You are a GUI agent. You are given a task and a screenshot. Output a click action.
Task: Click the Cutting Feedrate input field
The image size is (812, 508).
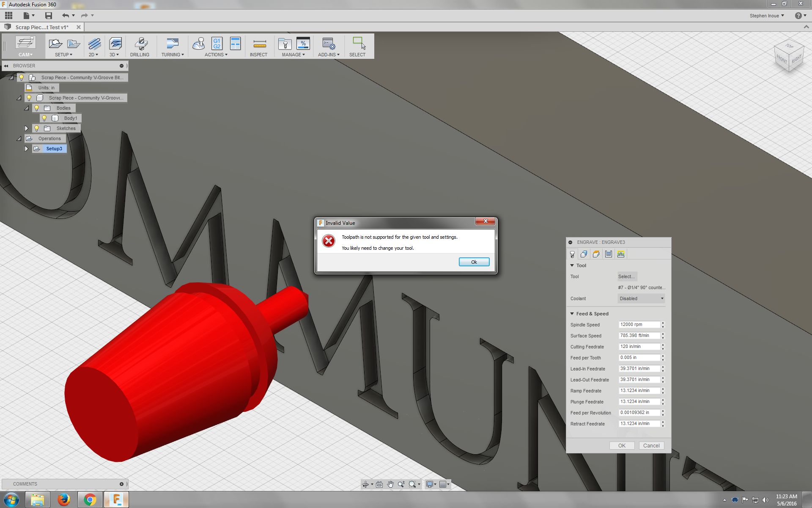pos(639,347)
